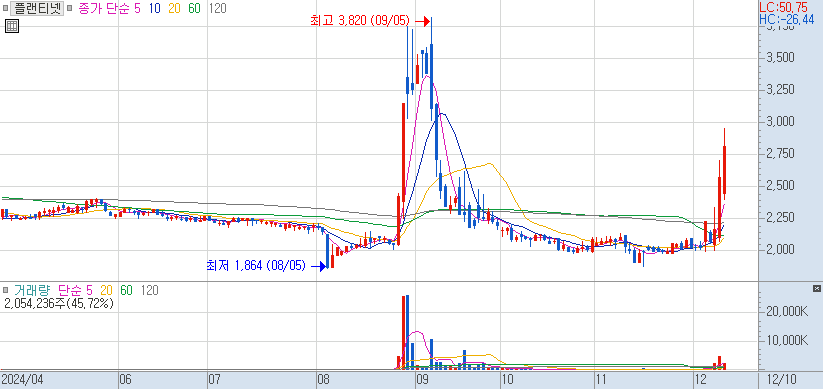The image size is (823, 389).
Task: Click the 08 month label on date axis
Action: pyautogui.click(x=324, y=380)
